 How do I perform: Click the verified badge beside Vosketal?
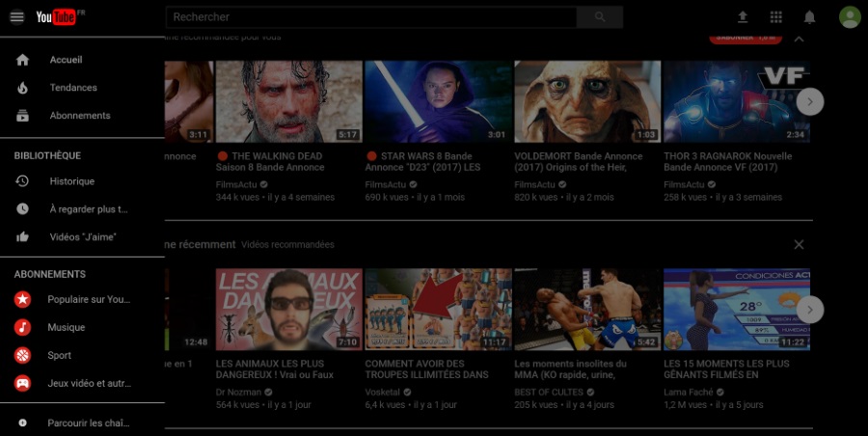(407, 392)
